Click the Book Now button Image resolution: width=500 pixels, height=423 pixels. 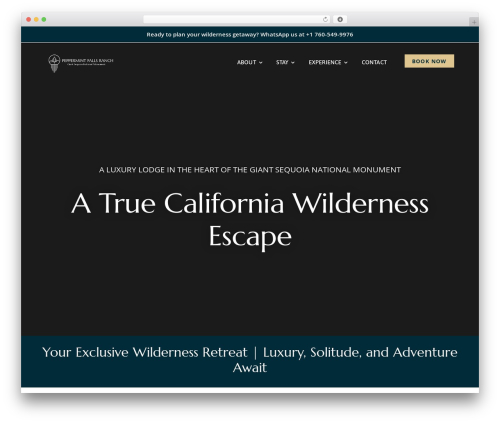[429, 61]
